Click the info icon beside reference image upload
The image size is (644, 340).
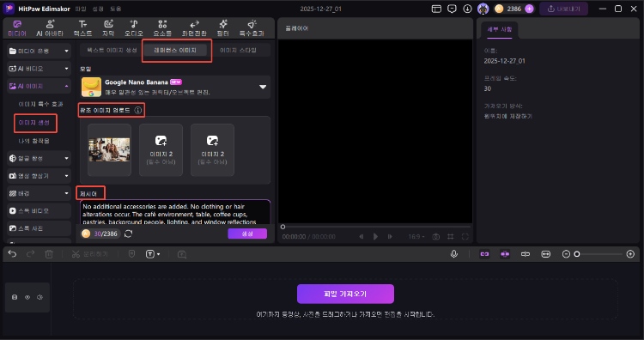138,110
